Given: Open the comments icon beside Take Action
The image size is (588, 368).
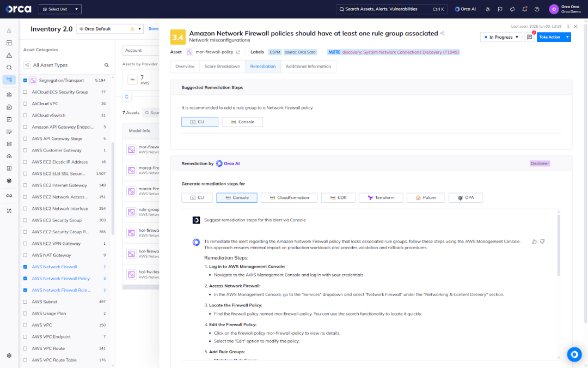Looking at the screenshot, I should click(x=530, y=37).
